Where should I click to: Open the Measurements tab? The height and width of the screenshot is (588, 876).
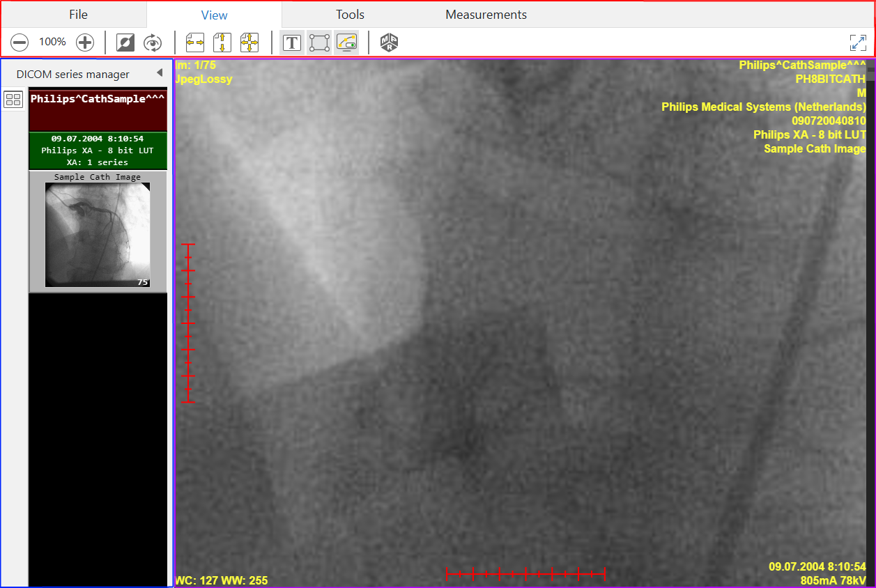pyautogui.click(x=486, y=15)
